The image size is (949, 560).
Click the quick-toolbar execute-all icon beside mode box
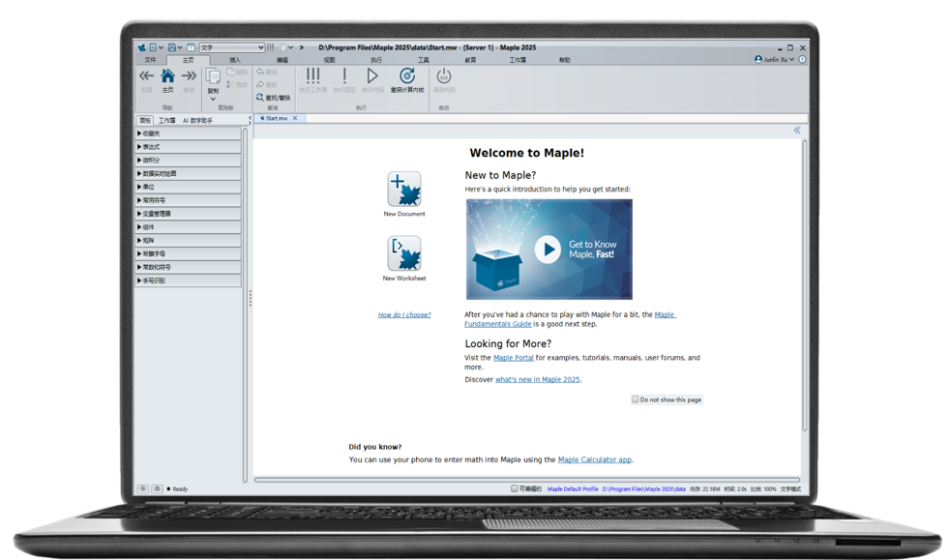[x=271, y=47]
